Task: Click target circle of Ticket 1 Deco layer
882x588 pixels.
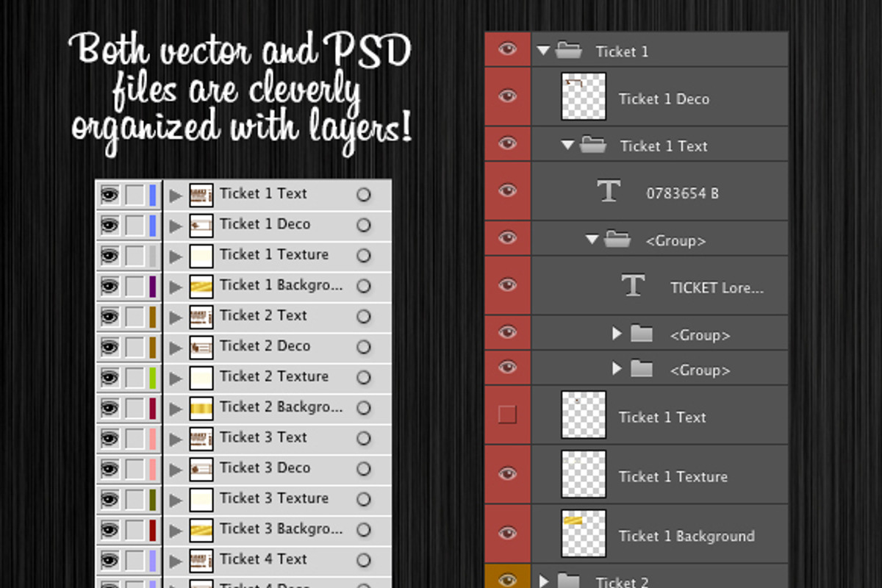Action: point(363,225)
